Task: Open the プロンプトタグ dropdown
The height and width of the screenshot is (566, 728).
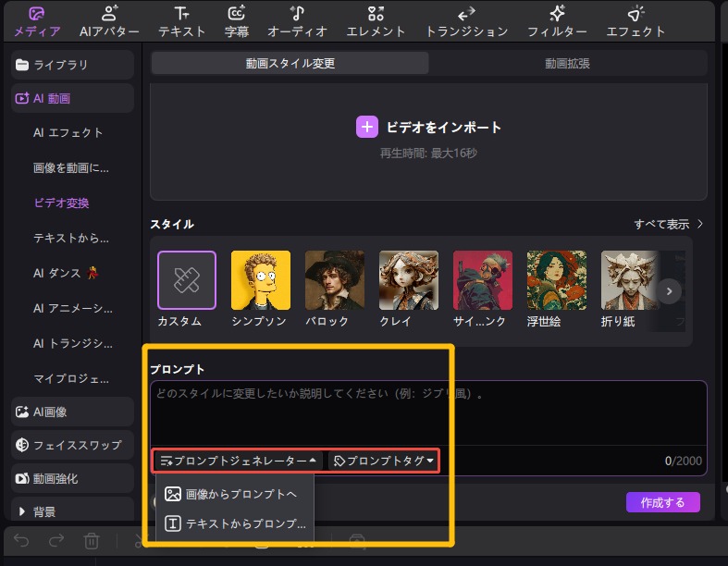Action: (x=384, y=461)
